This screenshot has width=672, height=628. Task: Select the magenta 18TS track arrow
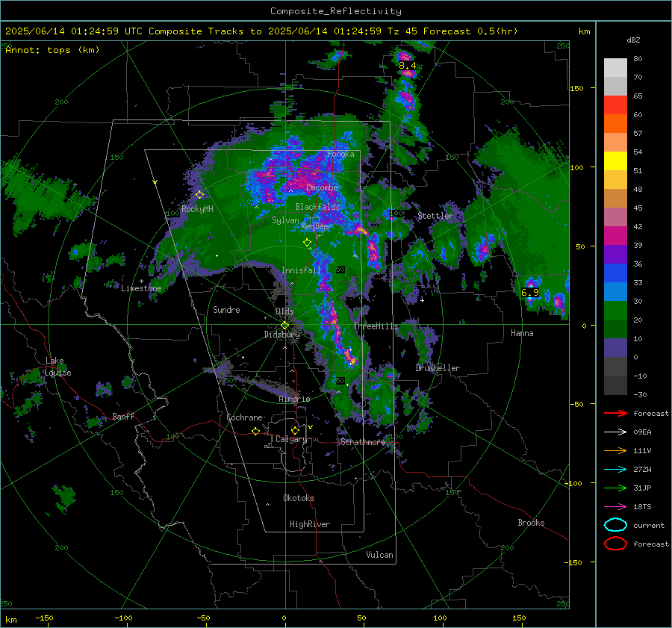[x=615, y=507]
